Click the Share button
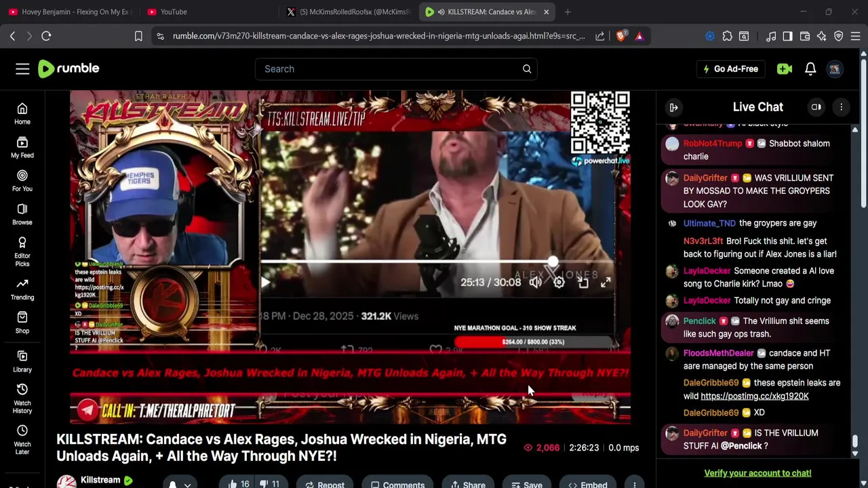The image size is (868, 488). point(468,484)
